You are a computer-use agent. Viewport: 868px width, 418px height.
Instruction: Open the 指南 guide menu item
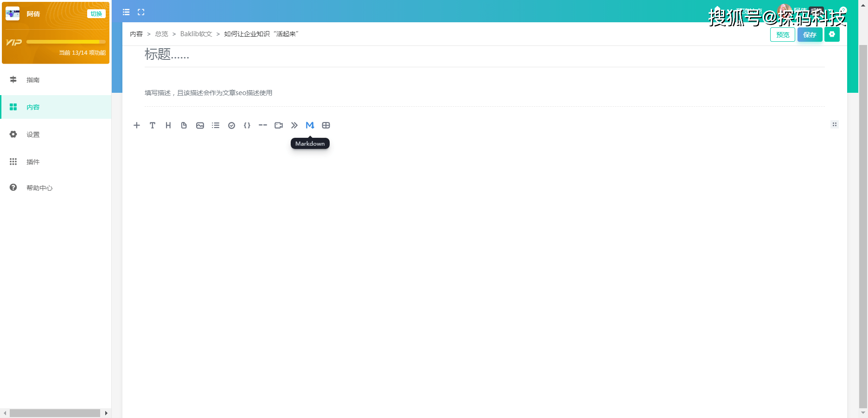tap(56, 80)
